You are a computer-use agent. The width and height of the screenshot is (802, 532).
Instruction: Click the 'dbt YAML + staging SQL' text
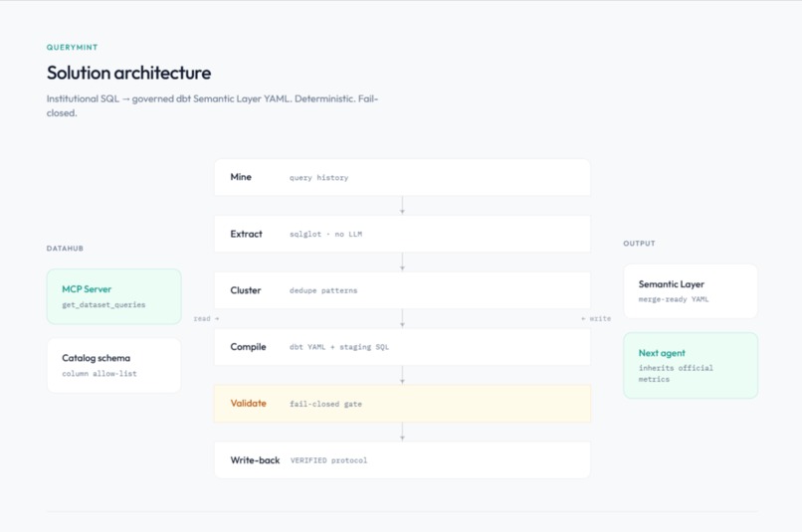tap(339, 347)
